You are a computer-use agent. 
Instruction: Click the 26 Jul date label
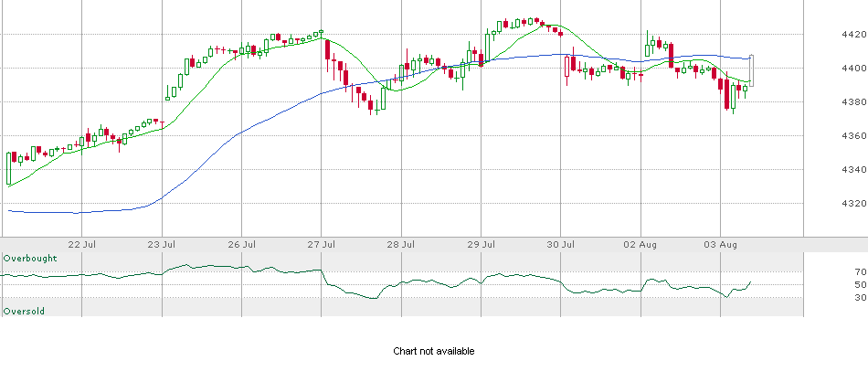242,245
